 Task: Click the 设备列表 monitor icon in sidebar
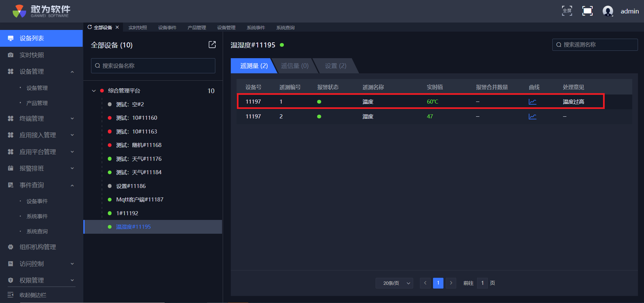(11, 38)
